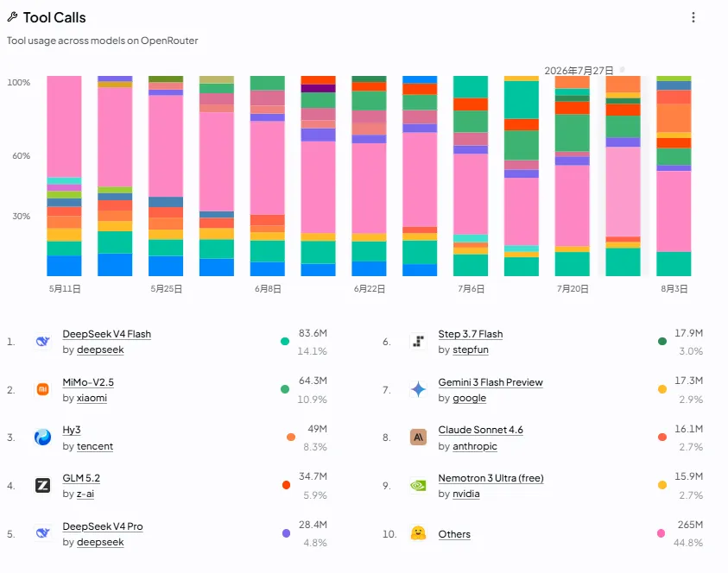Click the Gemini 3 Flash Preview star logo
This screenshot has width=728, height=573.
(418, 389)
